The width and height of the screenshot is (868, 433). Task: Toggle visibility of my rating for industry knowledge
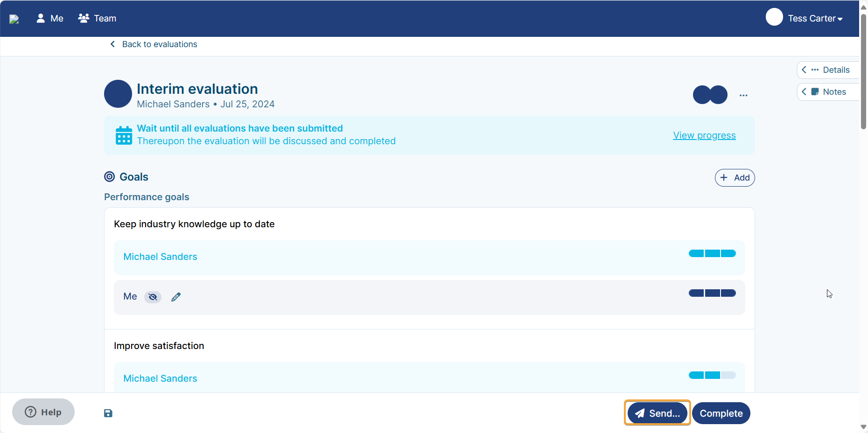(x=153, y=297)
